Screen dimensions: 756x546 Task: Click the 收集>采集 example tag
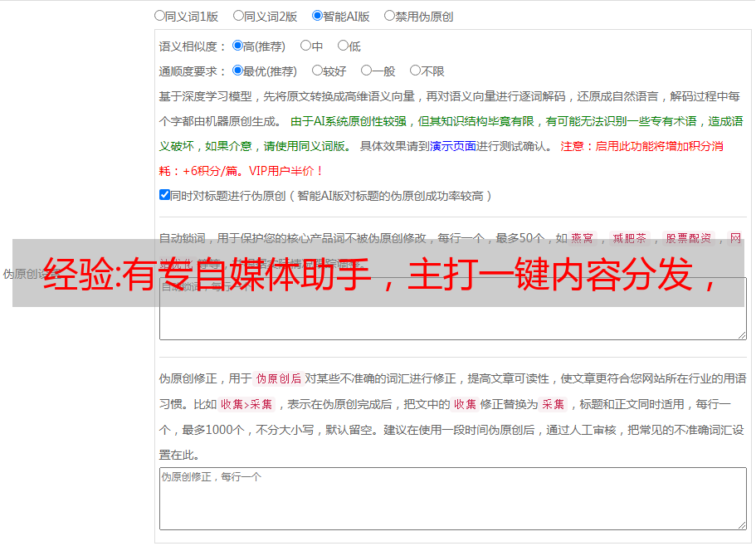(x=246, y=404)
